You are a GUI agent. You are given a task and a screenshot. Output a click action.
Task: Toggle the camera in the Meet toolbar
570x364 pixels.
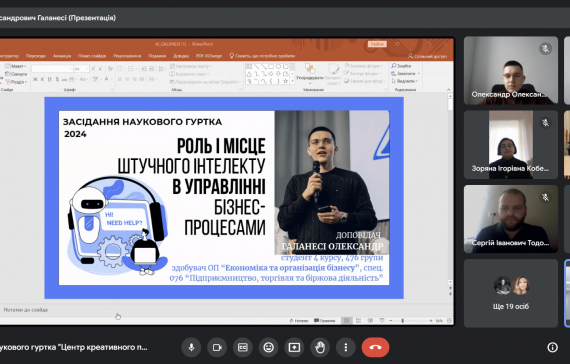click(x=217, y=347)
